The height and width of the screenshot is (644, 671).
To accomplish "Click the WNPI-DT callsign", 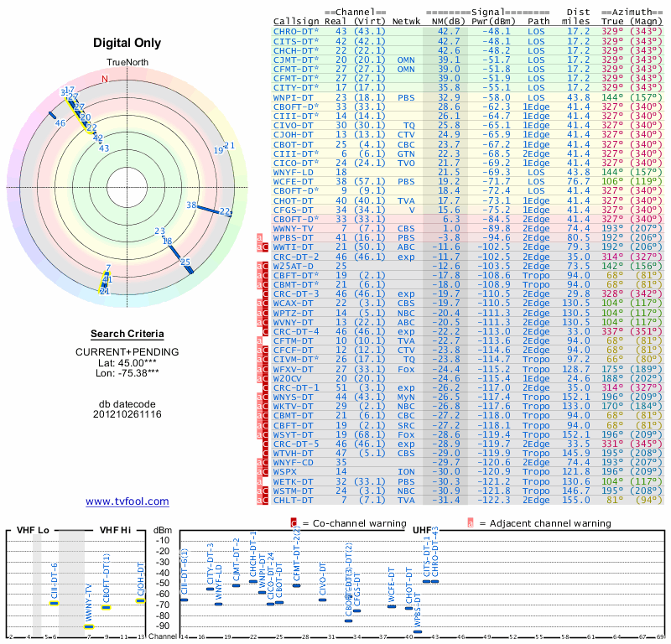I will tap(293, 97).
